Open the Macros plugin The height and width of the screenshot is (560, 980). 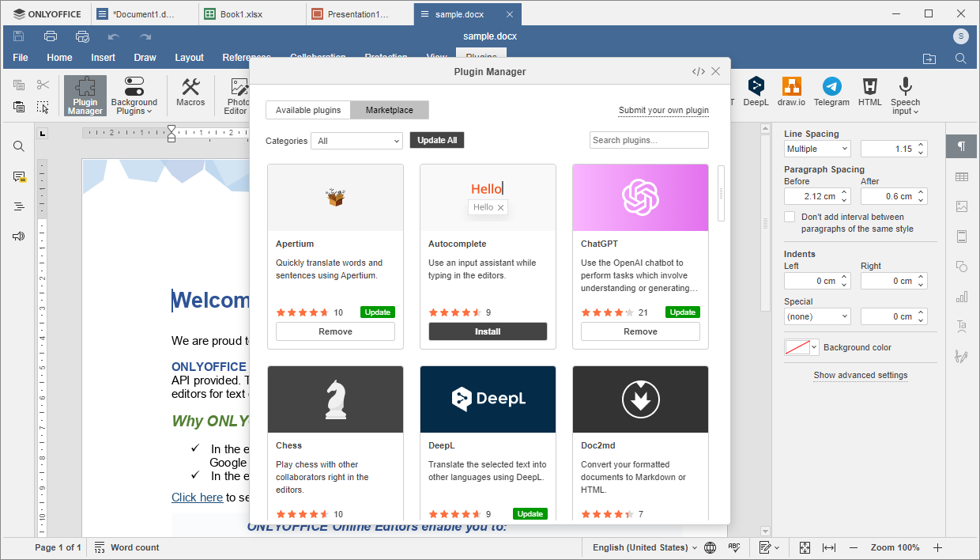click(x=190, y=95)
